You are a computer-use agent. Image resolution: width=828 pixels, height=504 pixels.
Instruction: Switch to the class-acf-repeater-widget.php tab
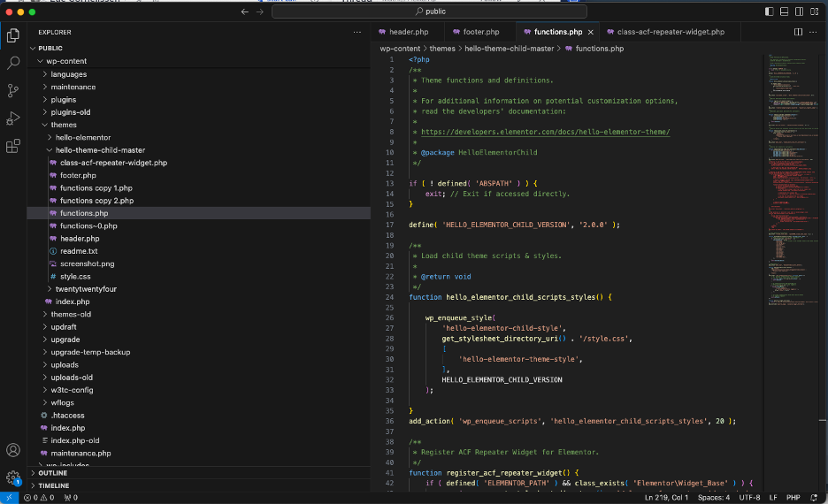point(671,32)
